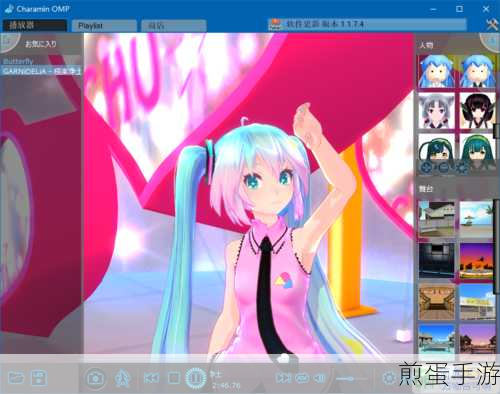Click the character pose icon beside the camera
500x394 pixels.
click(x=122, y=378)
